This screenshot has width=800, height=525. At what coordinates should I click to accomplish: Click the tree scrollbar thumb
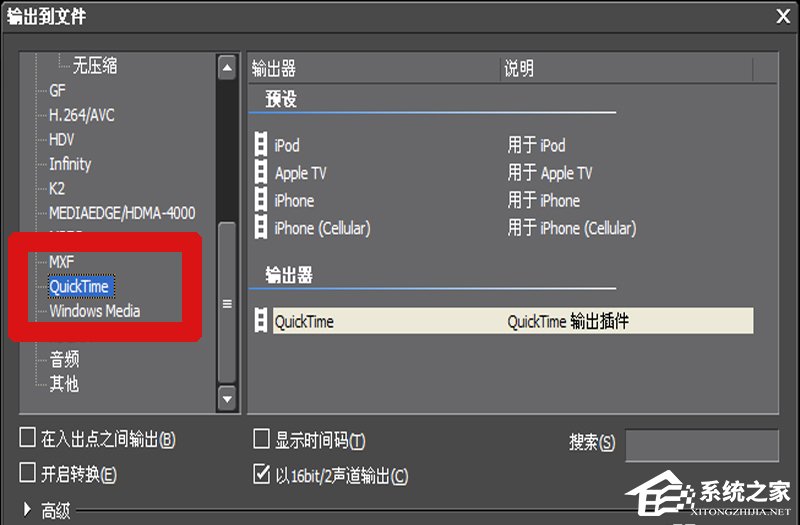click(227, 303)
